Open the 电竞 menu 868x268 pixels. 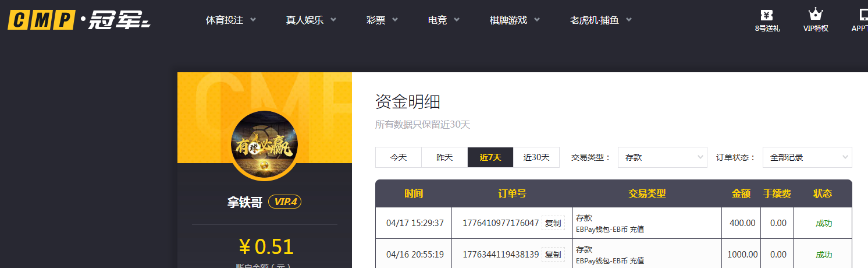pyautogui.click(x=437, y=20)
